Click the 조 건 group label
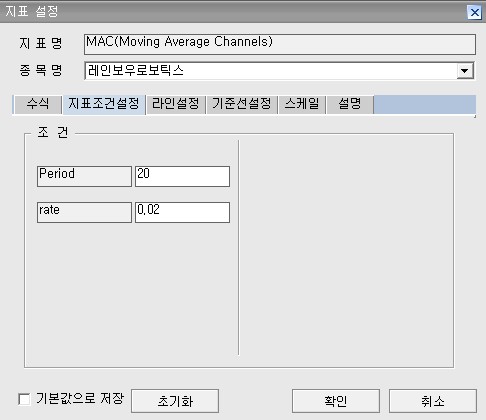Image resolution: width=486 pixels, height=420 pixels. [x=53, y=133]
